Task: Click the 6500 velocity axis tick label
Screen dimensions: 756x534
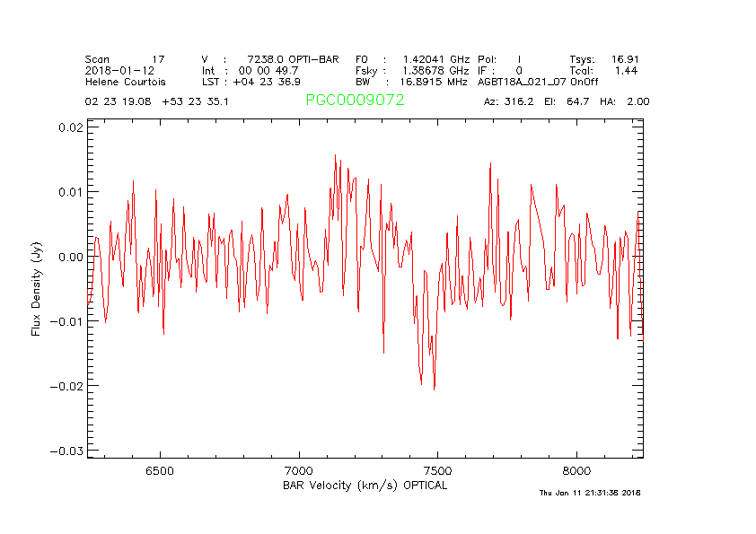Action: click(x=159, y=471)
